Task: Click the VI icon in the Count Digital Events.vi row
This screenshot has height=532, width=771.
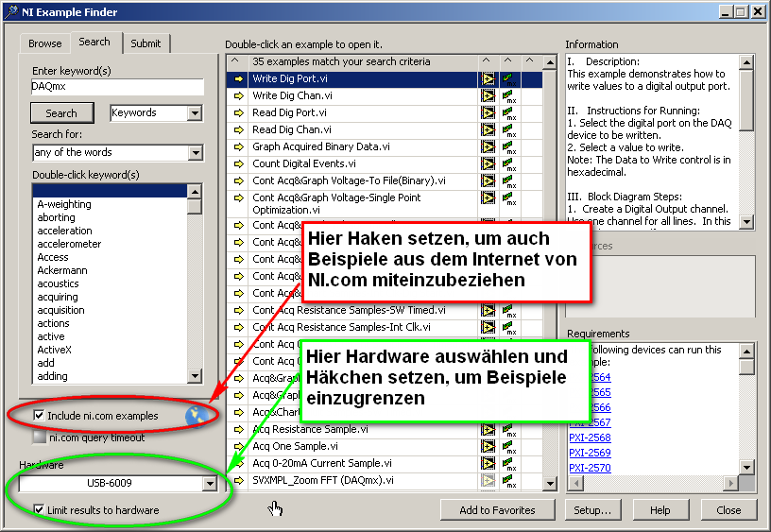Action: 488,163
